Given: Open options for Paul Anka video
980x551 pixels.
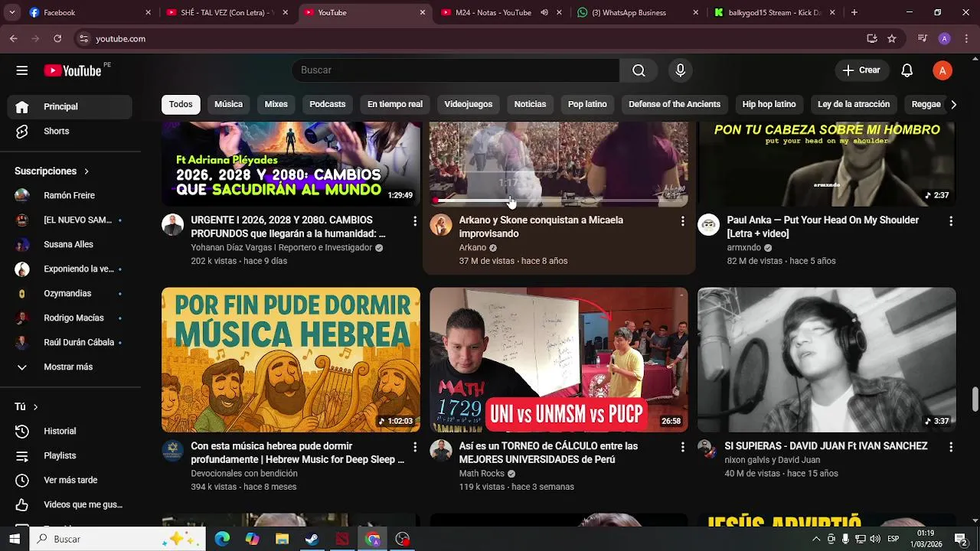Looking at the screenshot, I should click(x=950, y=221).
